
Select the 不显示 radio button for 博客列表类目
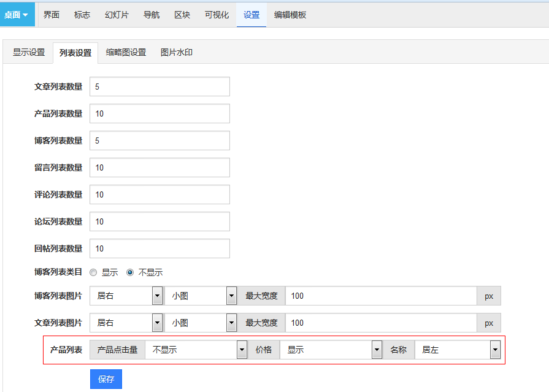(x=130, y=272)
